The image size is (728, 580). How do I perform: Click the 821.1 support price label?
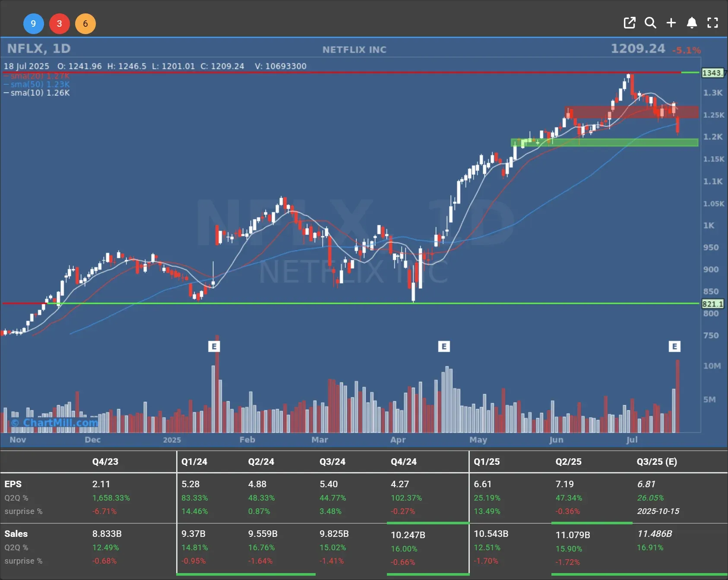click(712, 304)
